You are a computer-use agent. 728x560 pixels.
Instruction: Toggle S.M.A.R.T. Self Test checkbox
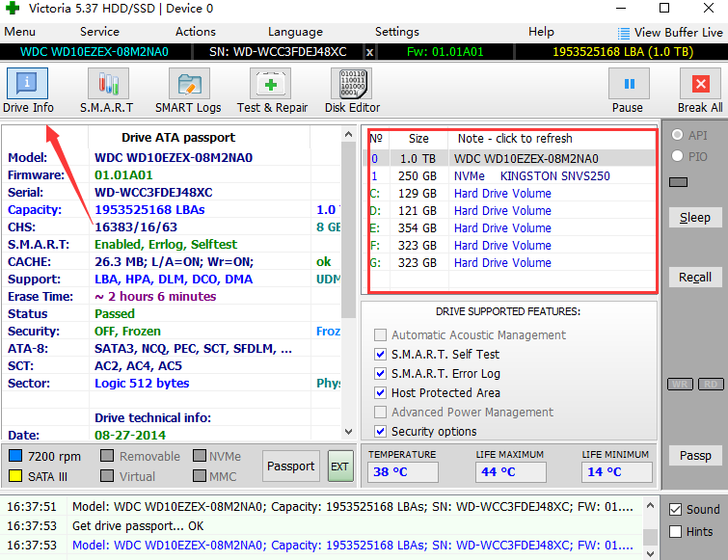pos(381,355)
